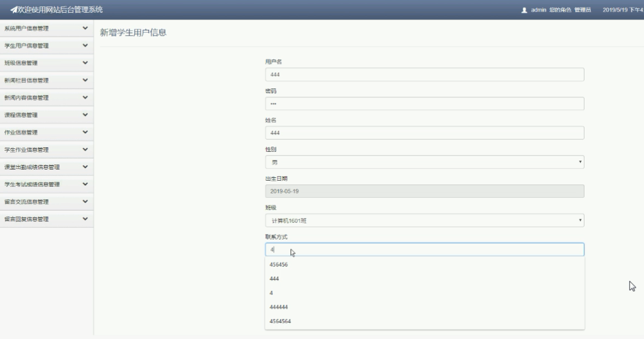Click the 出生日期 date field
The width and height of the screenshot is (644, 339).
tap(425, 191)
